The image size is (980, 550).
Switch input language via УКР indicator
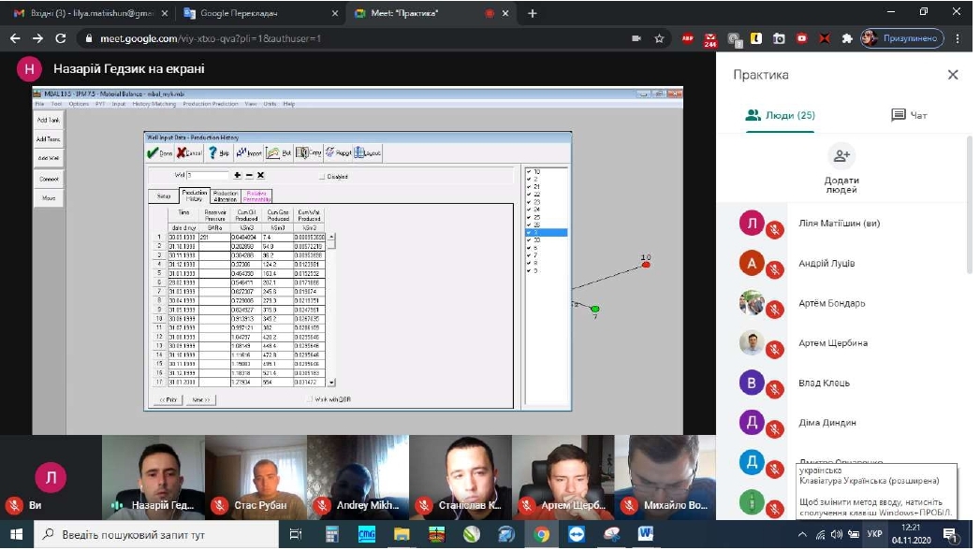[874, 534]
